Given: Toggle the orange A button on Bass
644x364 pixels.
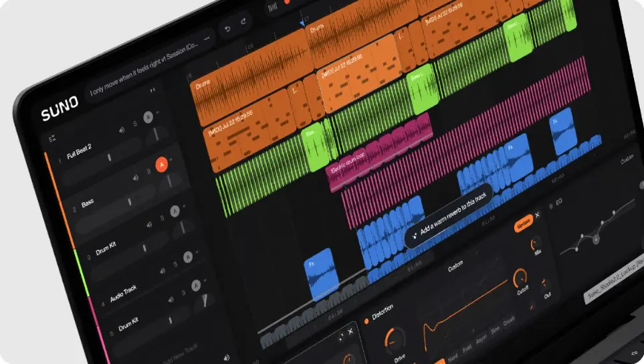Looking at the screenshot, I should (x=161, y=165).
